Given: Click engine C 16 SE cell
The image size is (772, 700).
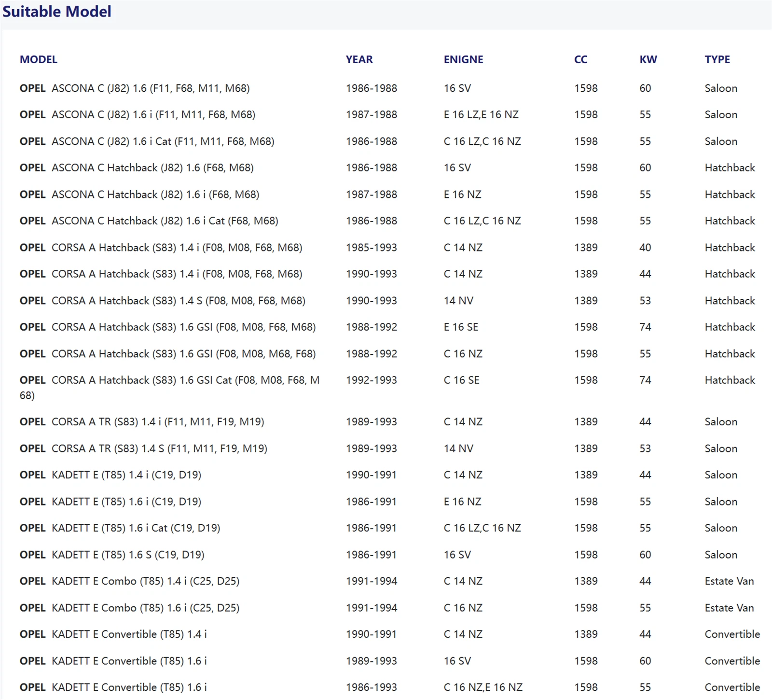Looking at the screenshot, I should click(x=462, y=380).
